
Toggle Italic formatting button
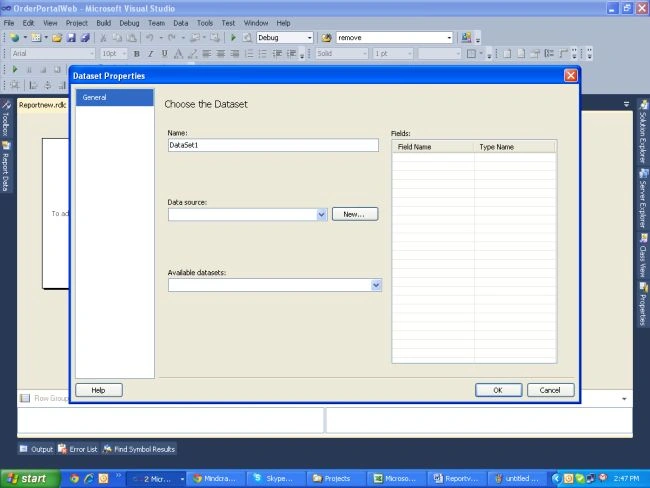[x=150, y=53]
